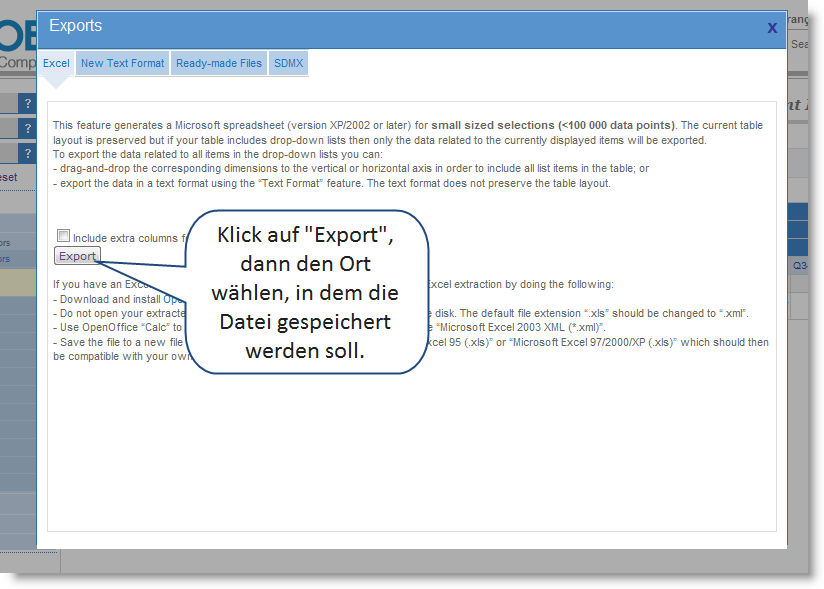This screenshot has height=589, width=824.
Task: Enable the Include extra columns checkbox
Action: click(64, 237)
